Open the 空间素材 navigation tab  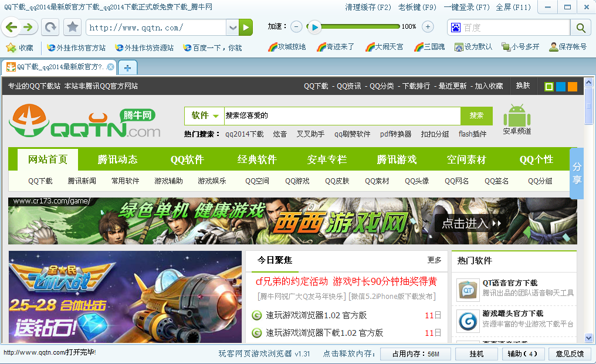(x=466, y=159)
